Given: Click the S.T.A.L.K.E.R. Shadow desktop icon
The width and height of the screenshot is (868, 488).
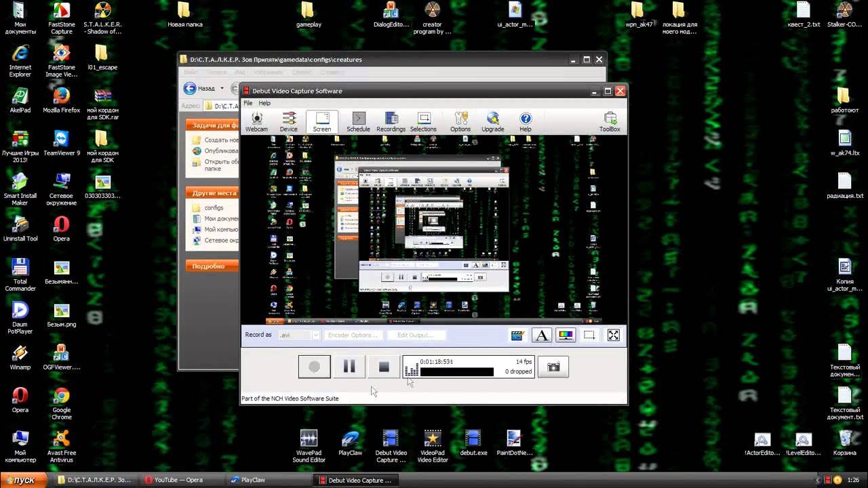Looking at the screenshot, I should pos(102,18).
